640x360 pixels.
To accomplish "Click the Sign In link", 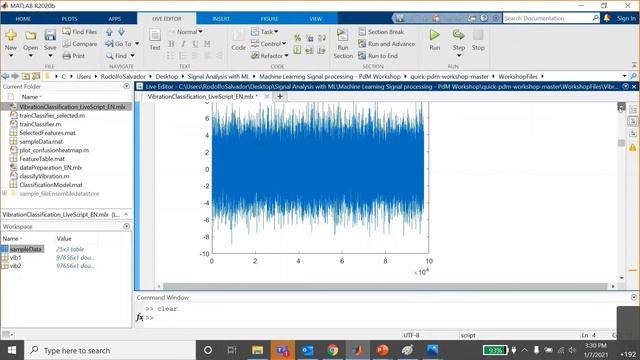I will [626, 18].
